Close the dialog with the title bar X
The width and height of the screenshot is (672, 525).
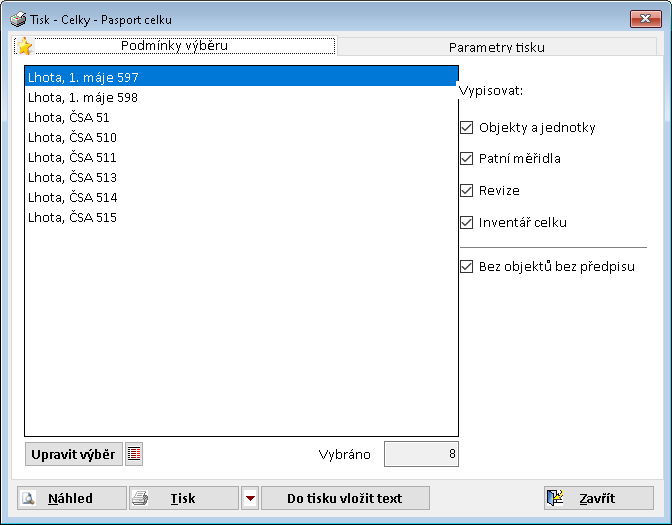(x=643, y=19)
